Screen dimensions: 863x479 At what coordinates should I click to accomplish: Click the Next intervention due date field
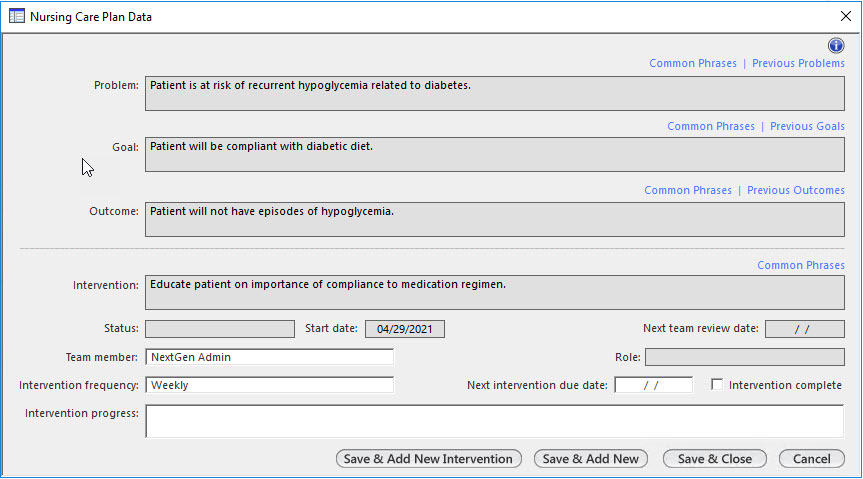[x=653, y=385]
